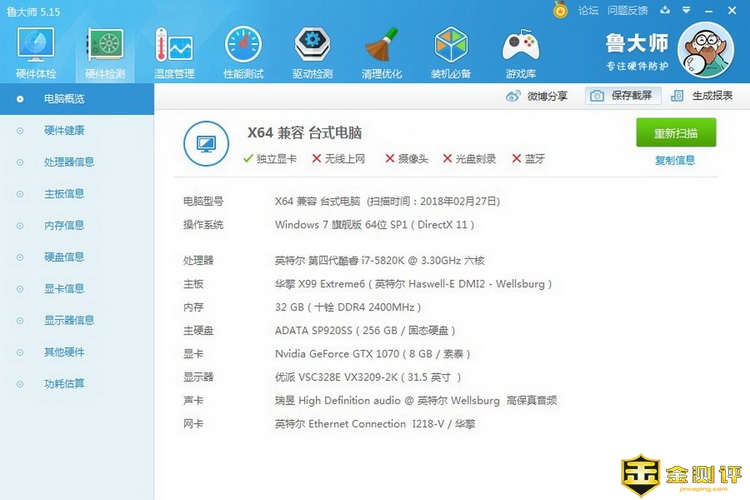Open 硬件体检 hardware checkup icon
The width and height of the screenshot is (750, 500).
coord(37,50)
